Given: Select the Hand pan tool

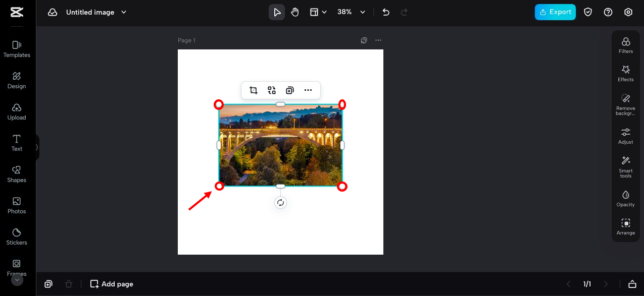Looking at the screenshot, I should 295,12.
